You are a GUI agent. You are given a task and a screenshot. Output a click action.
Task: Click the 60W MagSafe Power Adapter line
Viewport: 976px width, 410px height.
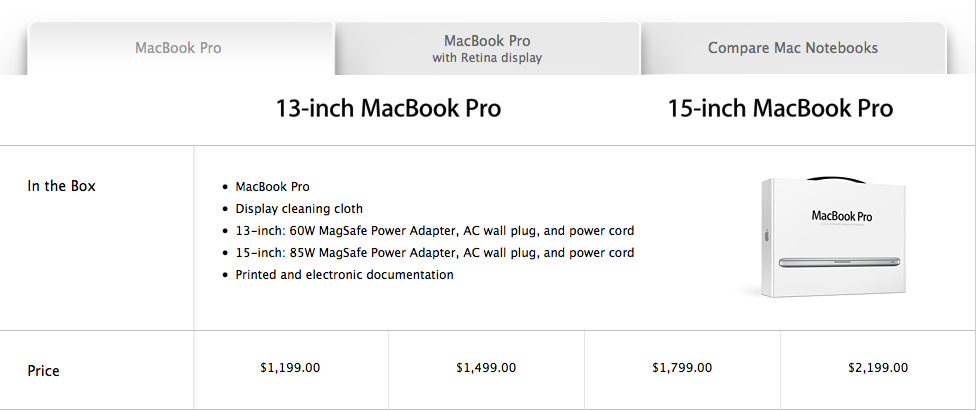pyautogui.click(x=435, y=231)
